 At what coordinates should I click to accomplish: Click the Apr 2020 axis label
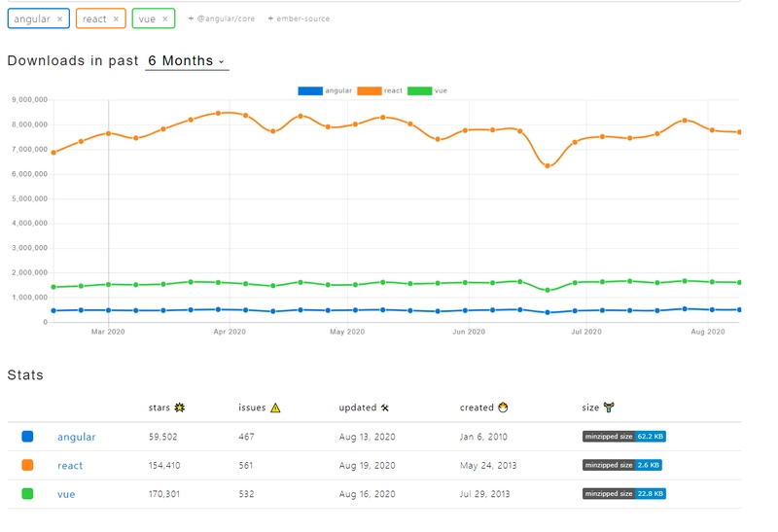pyautogui.click(x=230, y=332)
